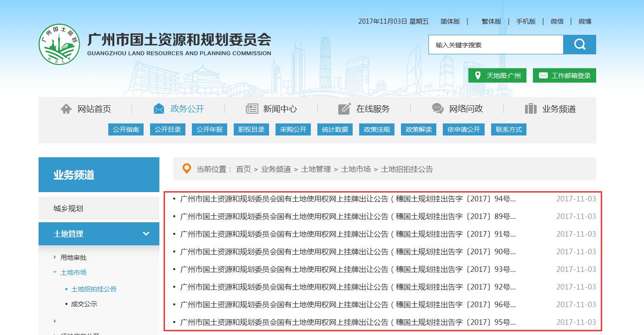The image size is (644, 335).
Task: Click the map pin icon on 天地图·广州
Action: pyautogui.click(x=478, y=76)
